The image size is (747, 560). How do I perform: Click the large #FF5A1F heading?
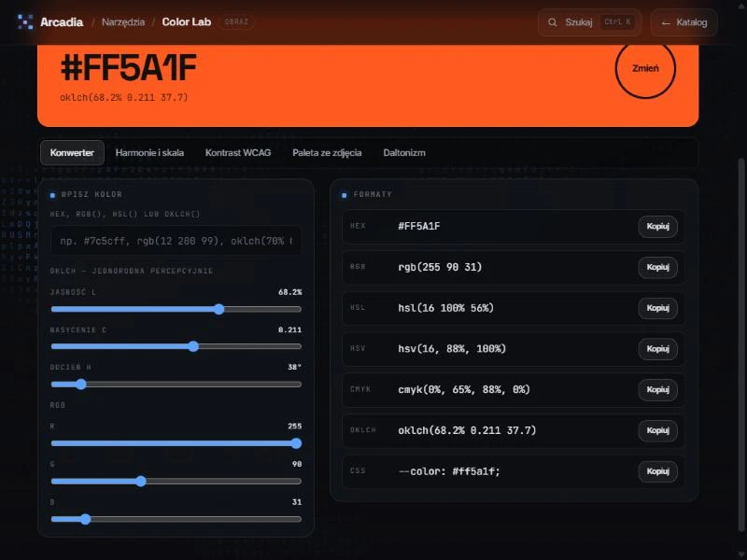pyautogui.click(x=129, y=68)
